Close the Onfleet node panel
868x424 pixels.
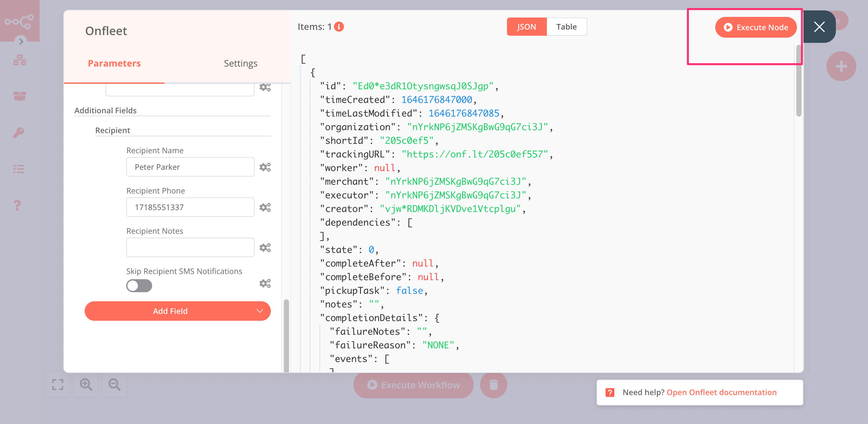(x=819, y=27)
